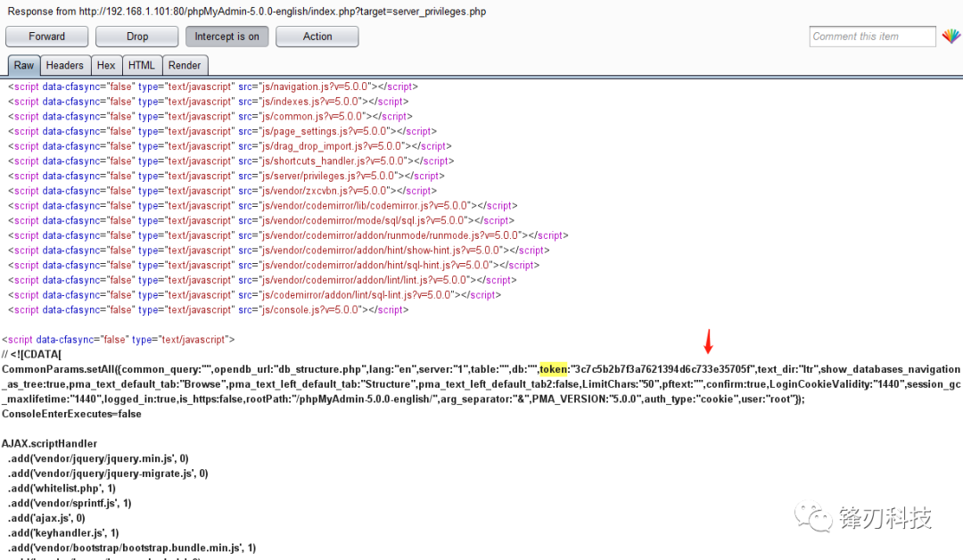Screen dimensions: 963x560
Task: Click the js/console.js script line
Action: [x=208, y=309]
